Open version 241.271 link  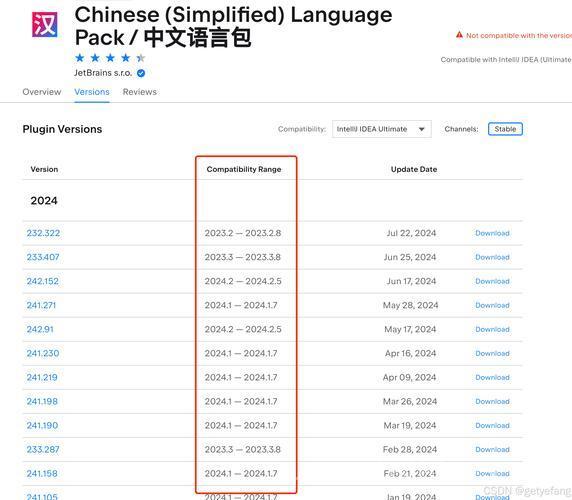click(x=41, y=305)
